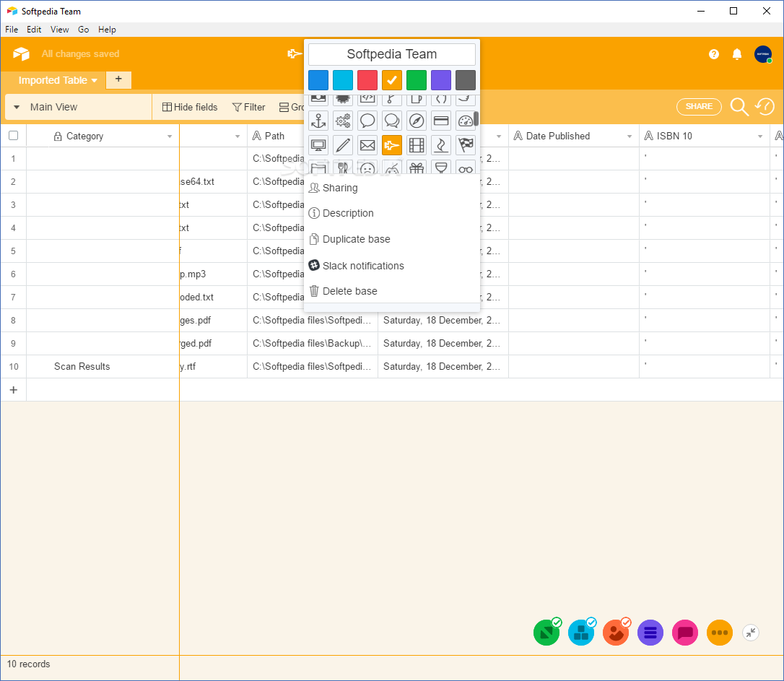This screenshot has height=681, width=784.
Task: Open the Edit menu
Action: click(34, 30)
